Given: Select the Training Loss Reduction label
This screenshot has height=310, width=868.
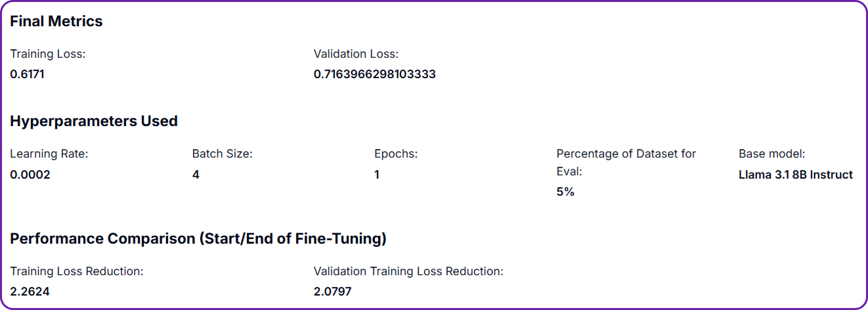Looking at the screenshot, I should pyautogui.click(x=77, y=271).
